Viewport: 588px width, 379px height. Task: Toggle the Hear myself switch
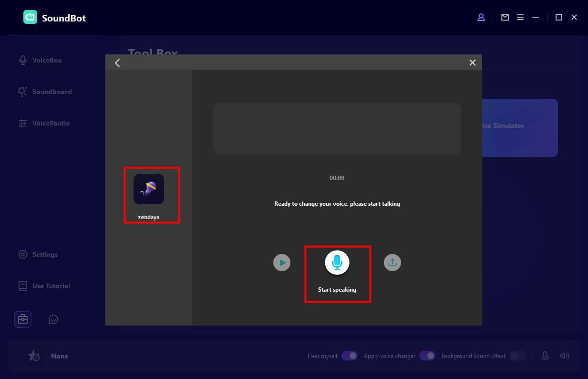coord(350,356)
